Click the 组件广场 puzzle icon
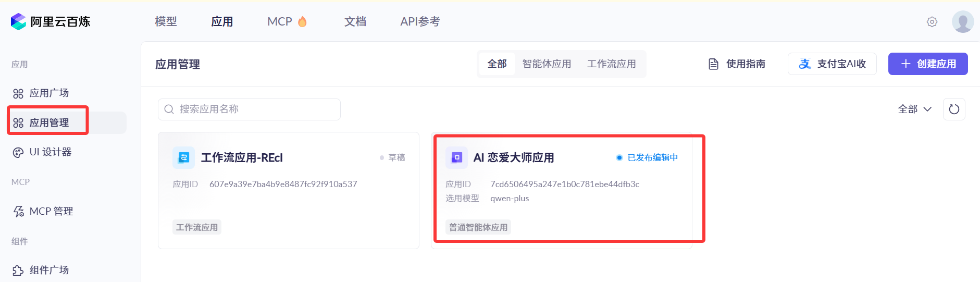Image resolution: width=980 pixels, height=282 pixels. coord(18,270)
